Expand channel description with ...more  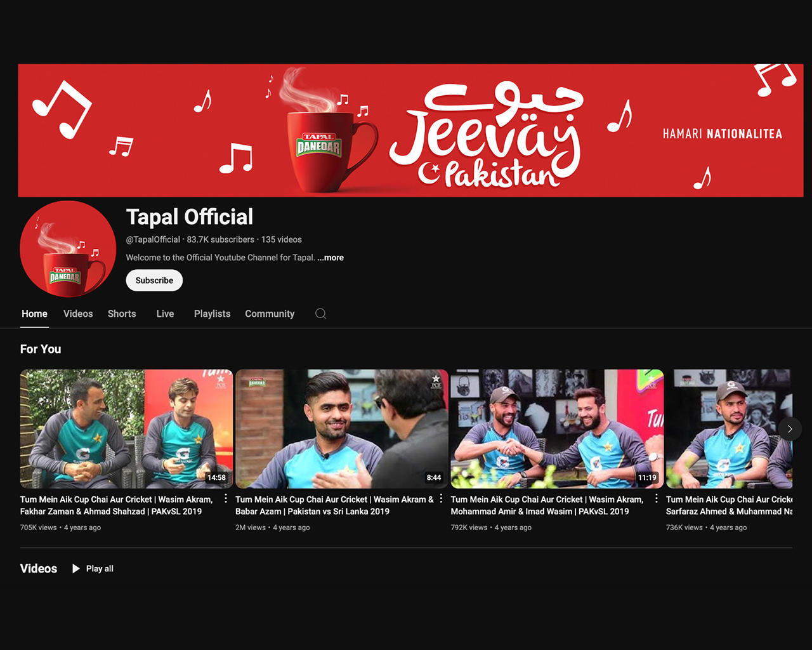331,258
